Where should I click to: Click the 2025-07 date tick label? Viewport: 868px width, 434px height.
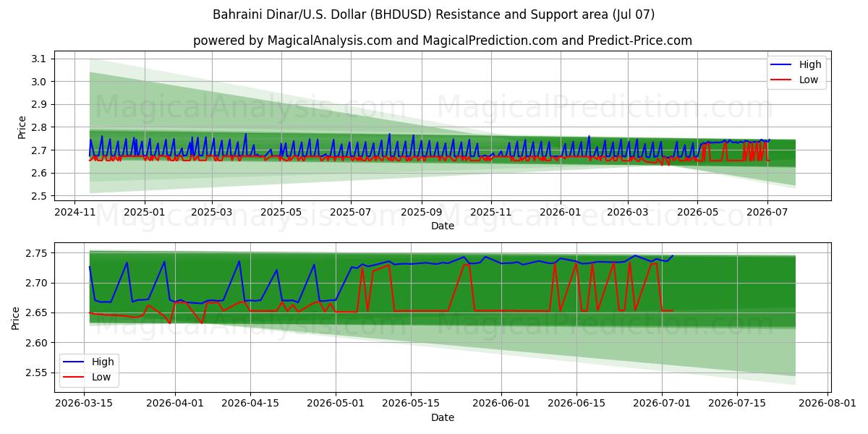(x=351, y=213)
